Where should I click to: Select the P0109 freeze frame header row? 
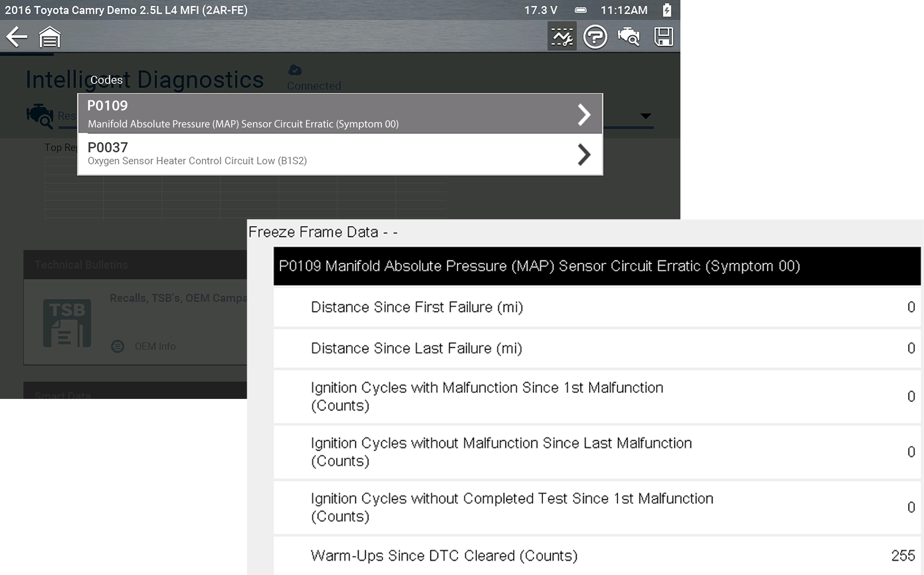coord(596,266)
